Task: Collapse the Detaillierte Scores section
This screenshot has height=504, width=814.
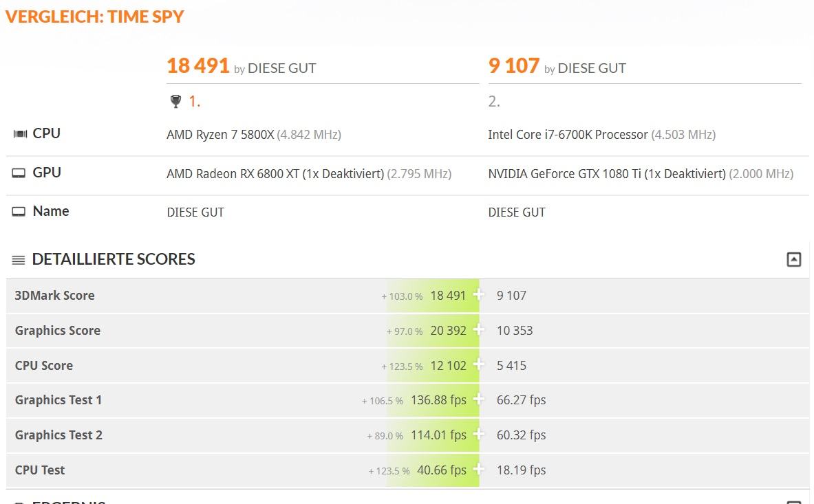Action: click(794, 259)
